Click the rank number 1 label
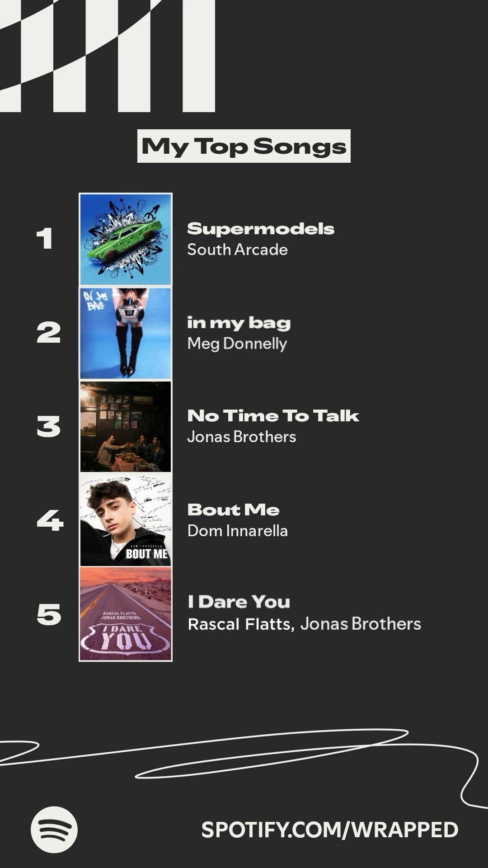The image size is (488, 868). pyautogui.click(x=44, y=238)
